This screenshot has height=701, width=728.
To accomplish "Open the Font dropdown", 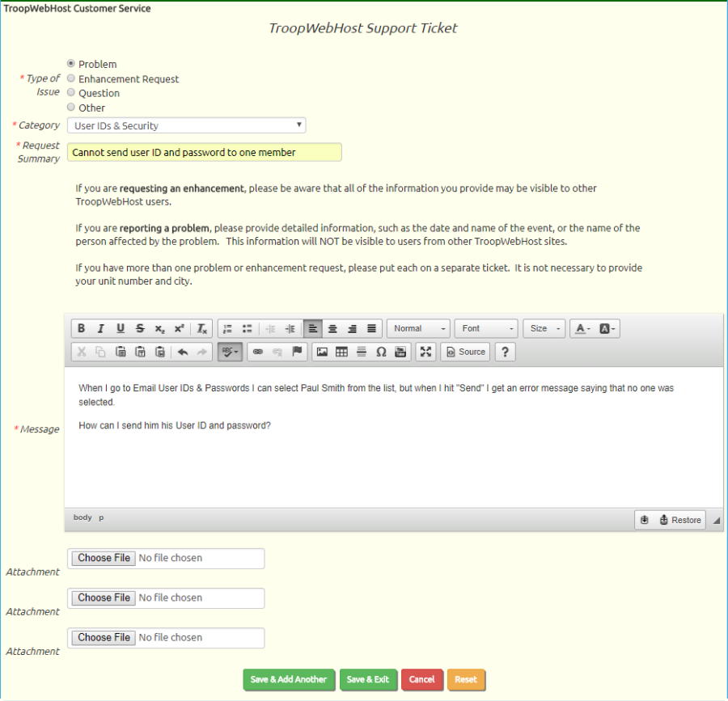I will [487, 328].
